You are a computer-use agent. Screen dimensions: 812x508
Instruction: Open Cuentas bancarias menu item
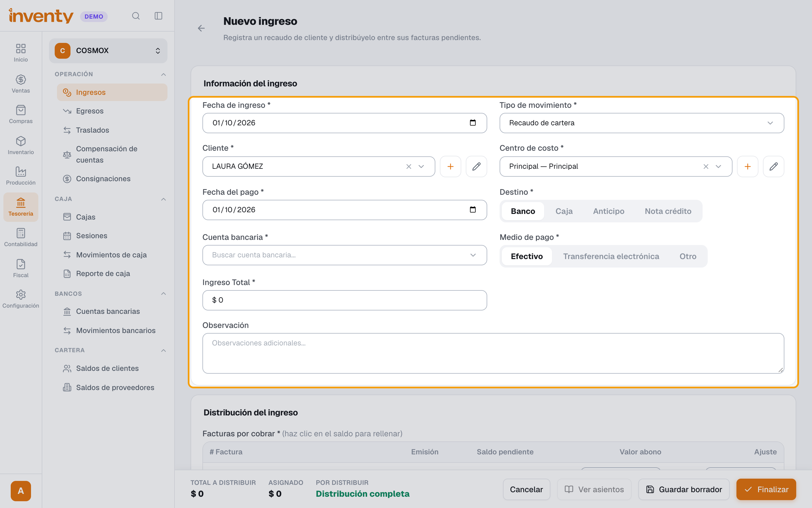tap(112, 312)
